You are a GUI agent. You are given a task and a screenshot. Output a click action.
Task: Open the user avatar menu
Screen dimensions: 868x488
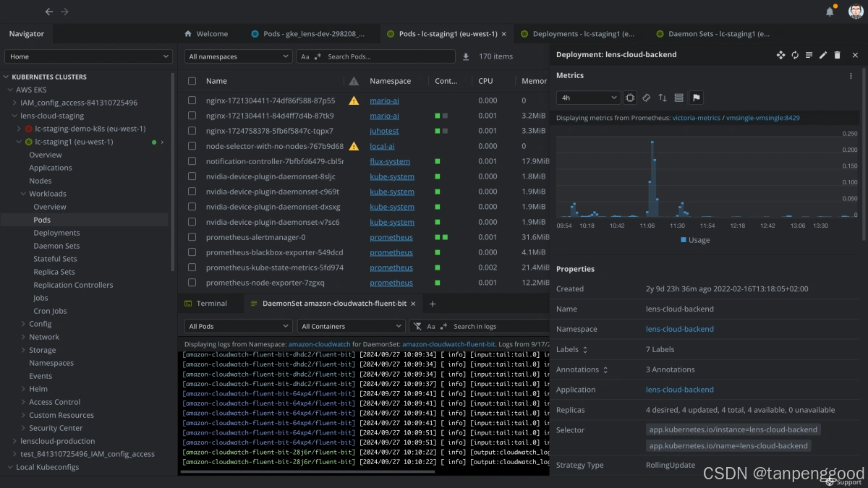(856, 11)
